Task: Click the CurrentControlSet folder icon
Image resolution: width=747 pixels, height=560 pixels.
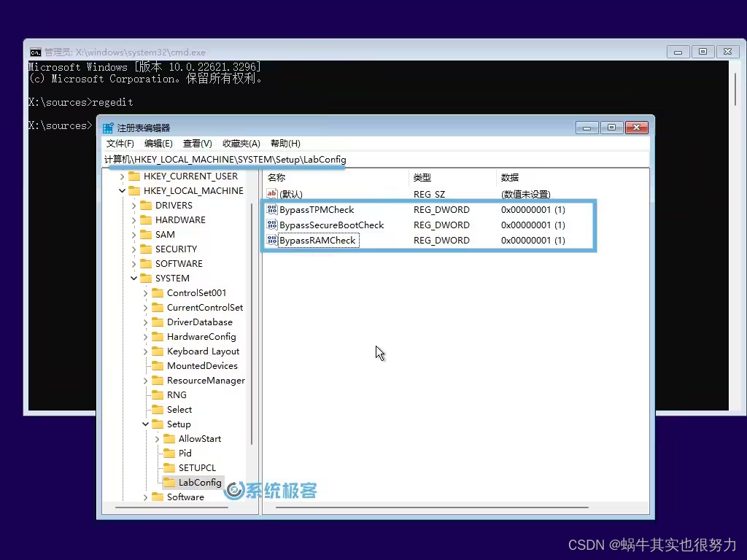Action: [x=158, y=308]
